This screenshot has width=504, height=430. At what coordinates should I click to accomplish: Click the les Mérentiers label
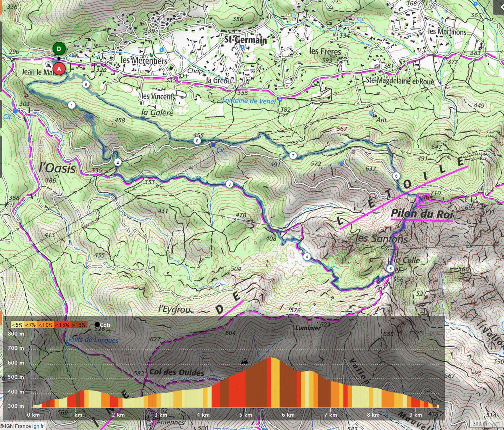[144, 61]
